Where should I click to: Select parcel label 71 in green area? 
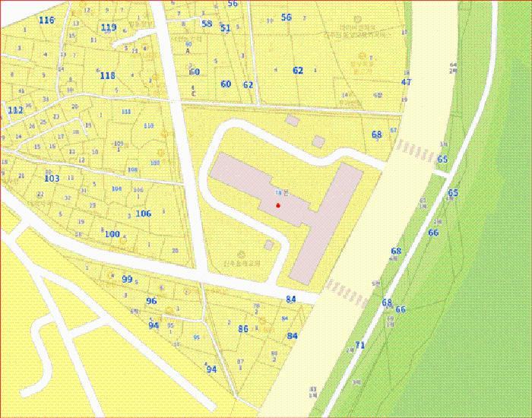(x=359, y=345)
